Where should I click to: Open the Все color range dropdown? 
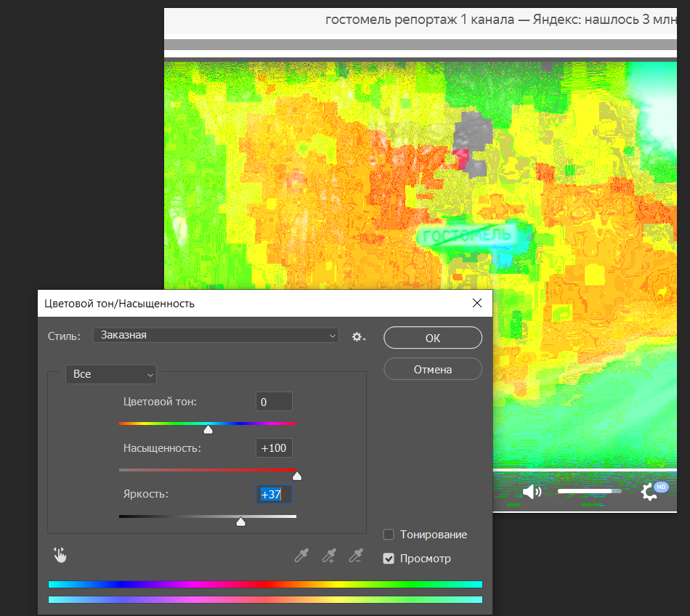tap(110, 374)
